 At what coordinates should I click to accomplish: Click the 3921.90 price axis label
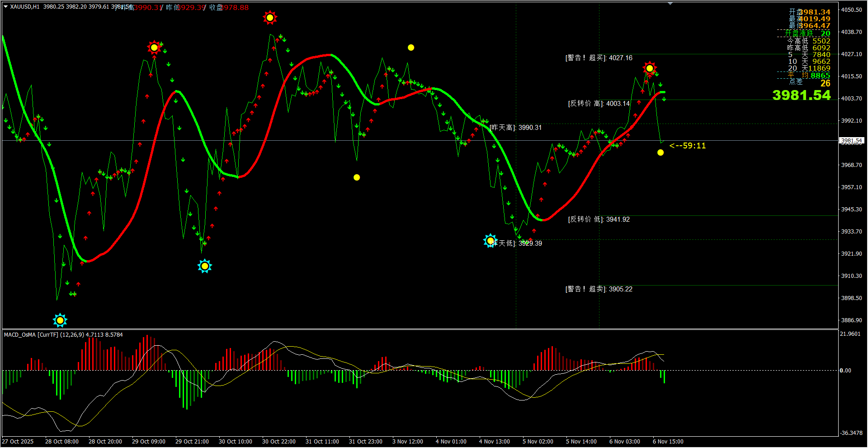(x=851, y=254)
